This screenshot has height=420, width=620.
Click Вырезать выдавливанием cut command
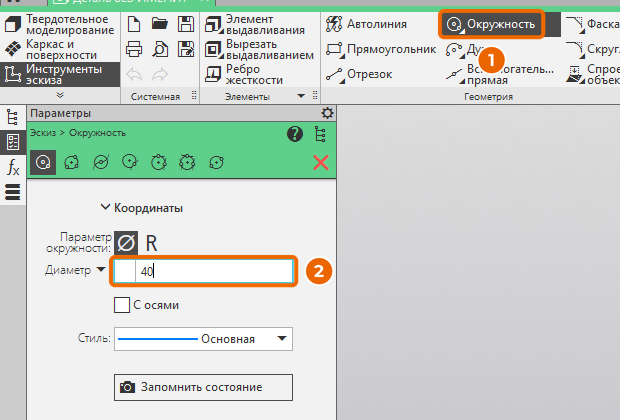click(x=259, y=50)
